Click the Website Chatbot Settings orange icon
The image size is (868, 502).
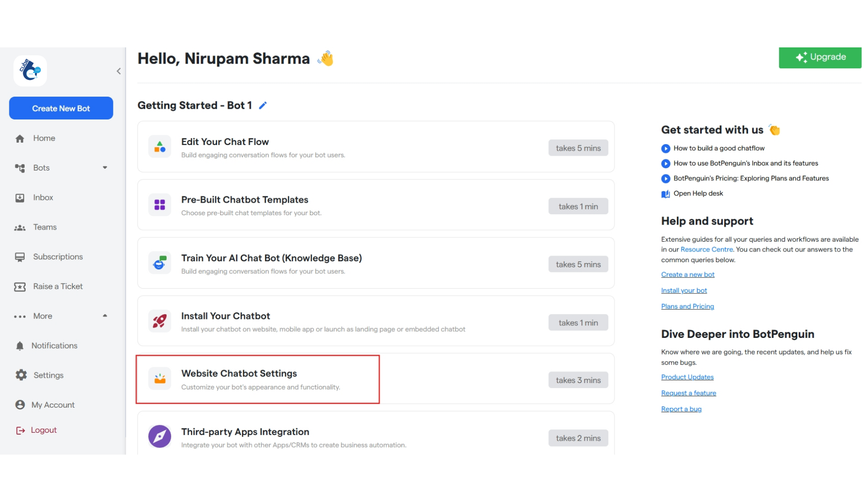[x=160, y=379]
